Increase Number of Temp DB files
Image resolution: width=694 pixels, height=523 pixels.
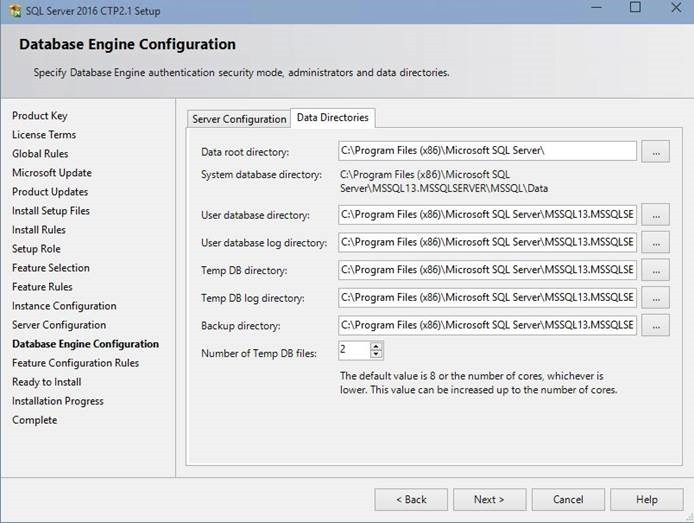click(x=376, y=346)
